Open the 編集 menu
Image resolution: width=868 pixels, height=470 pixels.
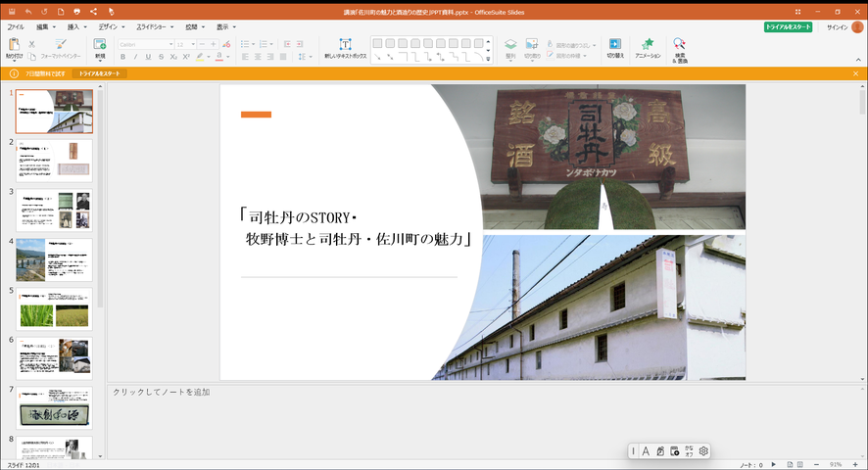[45, 26]
